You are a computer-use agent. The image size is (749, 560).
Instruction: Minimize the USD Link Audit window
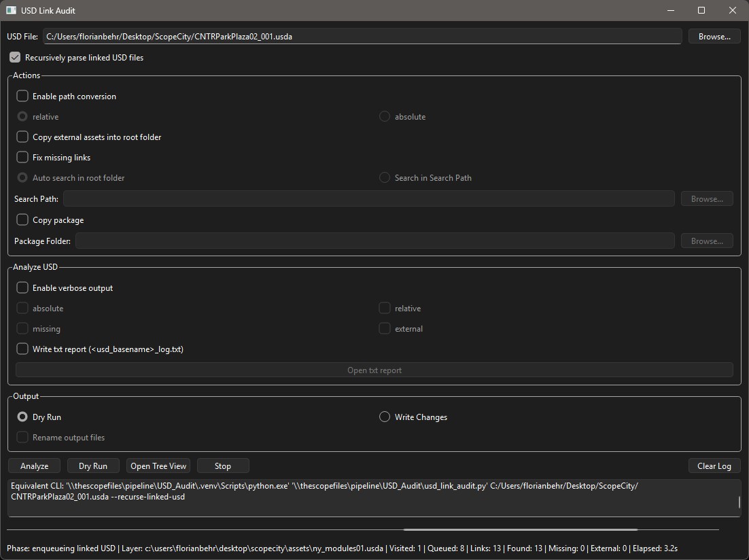tap(671, 10)
